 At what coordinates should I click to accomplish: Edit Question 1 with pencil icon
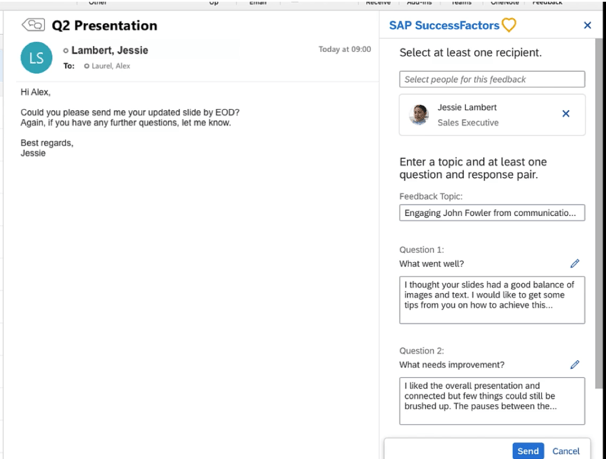[575, 264]
